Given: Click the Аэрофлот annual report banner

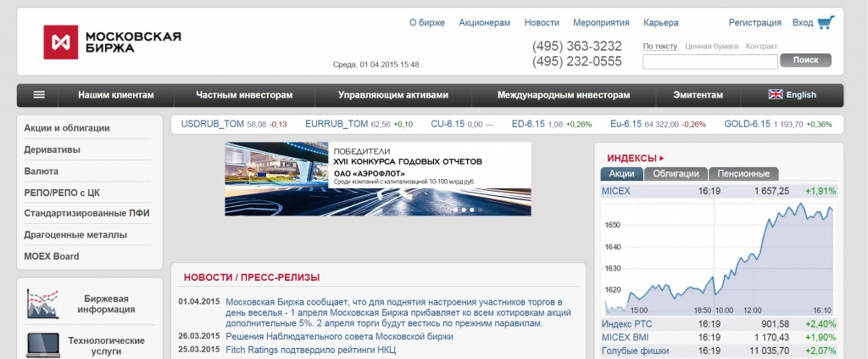Looking at the screenshot, I should (x=377, y=179).
